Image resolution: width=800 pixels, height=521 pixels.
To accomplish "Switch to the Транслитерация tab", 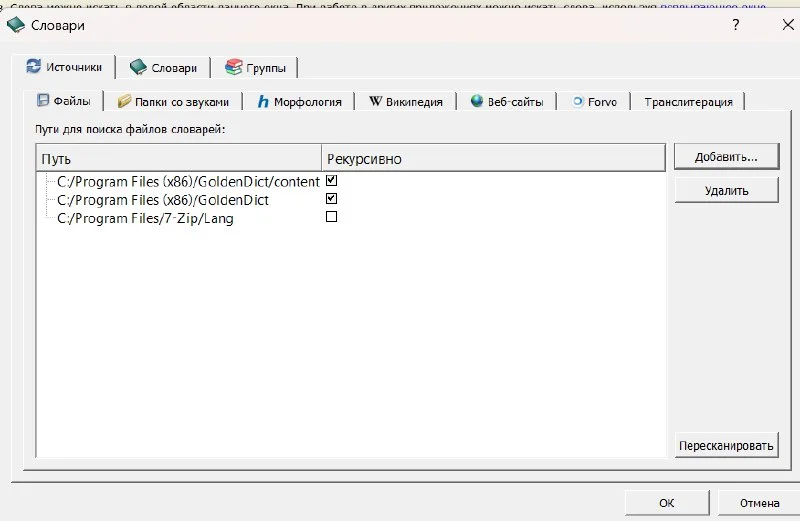I will pyautogui.click(x=688, y=101).
